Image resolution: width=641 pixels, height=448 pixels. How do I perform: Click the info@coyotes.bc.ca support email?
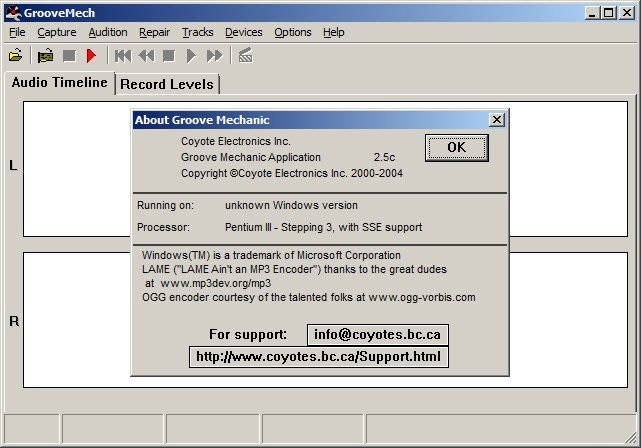(378, 334)
